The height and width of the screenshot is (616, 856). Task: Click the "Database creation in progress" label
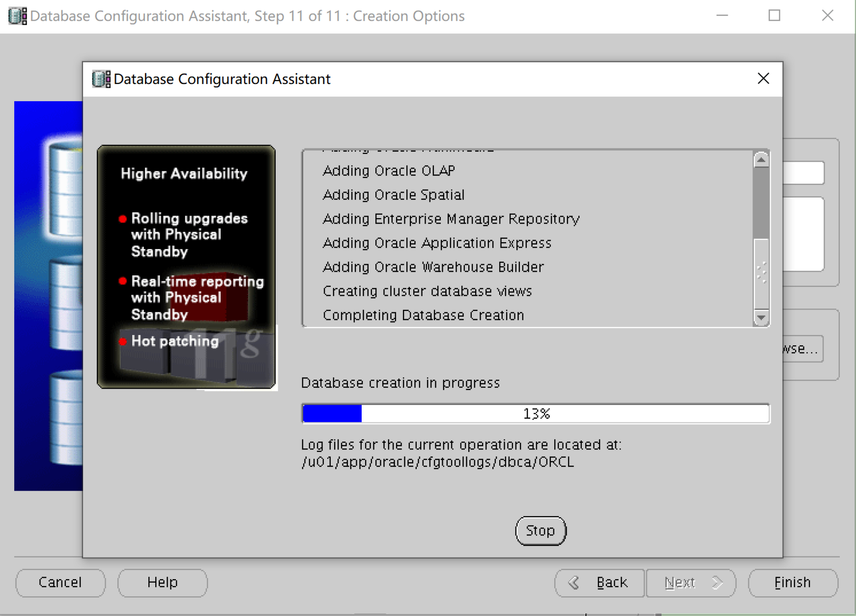400,383
